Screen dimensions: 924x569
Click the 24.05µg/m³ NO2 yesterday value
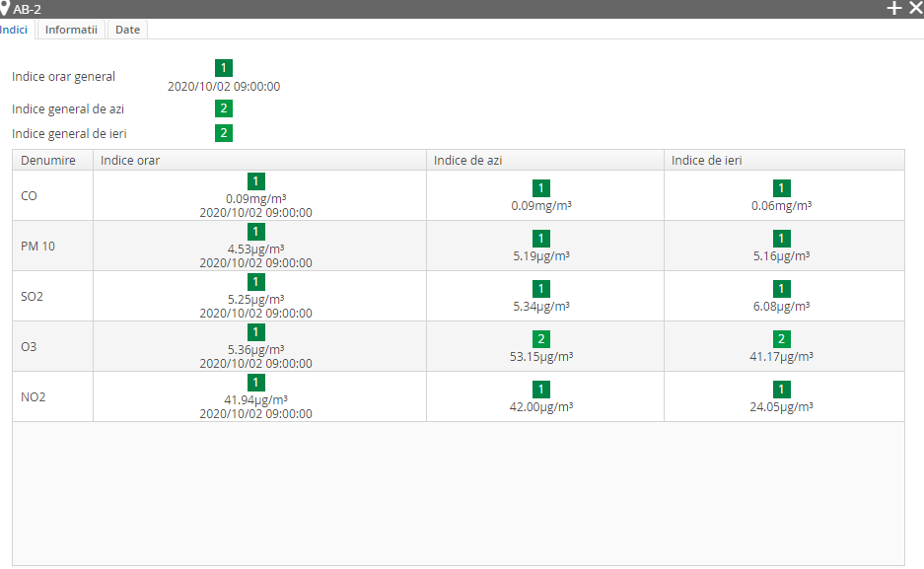[781, 406]
